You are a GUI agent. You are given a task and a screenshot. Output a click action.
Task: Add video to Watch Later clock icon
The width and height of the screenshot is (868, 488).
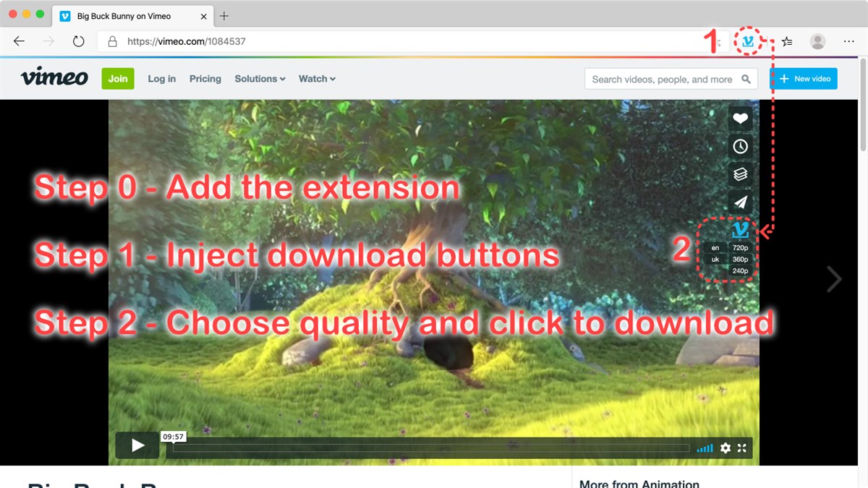click(740, 147)
